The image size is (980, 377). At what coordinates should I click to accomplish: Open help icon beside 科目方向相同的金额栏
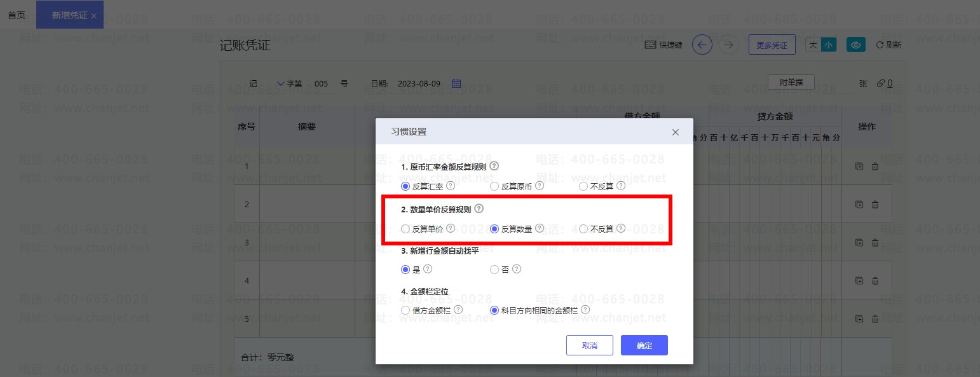coord(585,310)
